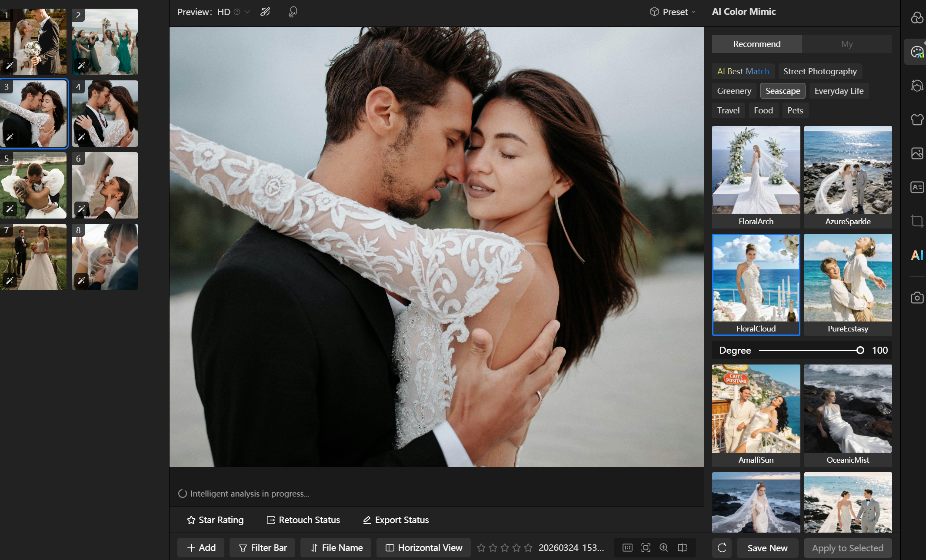
Task: Click the 1:1 actual size view icon
Action: coord(627,548)
